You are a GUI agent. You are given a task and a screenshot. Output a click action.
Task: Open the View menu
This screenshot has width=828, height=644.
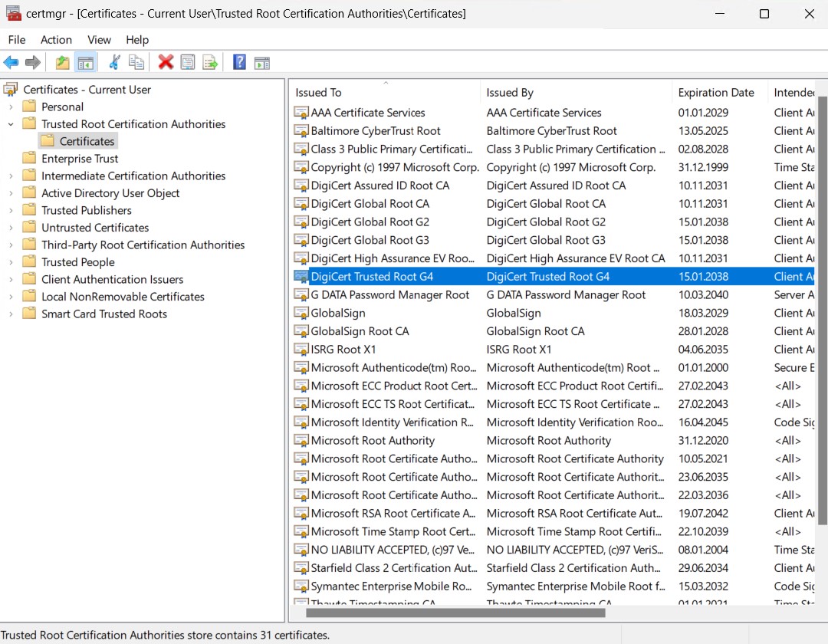tap(99, 40)
